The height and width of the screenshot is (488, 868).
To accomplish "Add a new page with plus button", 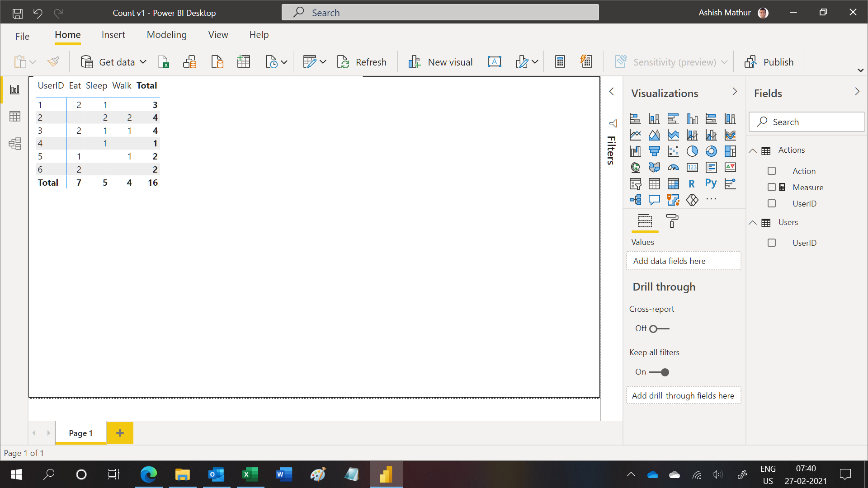I will [x=120, y=433].
